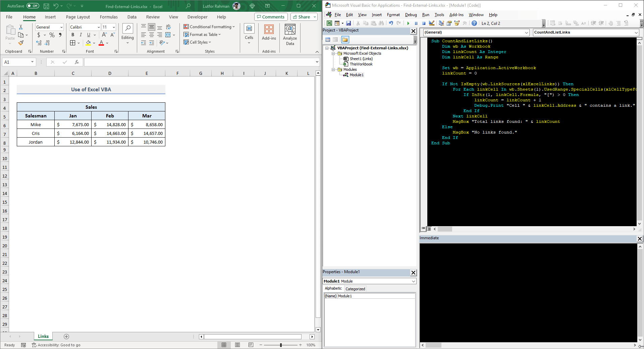Click the Run Sub play icon
The width and height of the screenshot is (644, 349).
(x=408, y=23)
